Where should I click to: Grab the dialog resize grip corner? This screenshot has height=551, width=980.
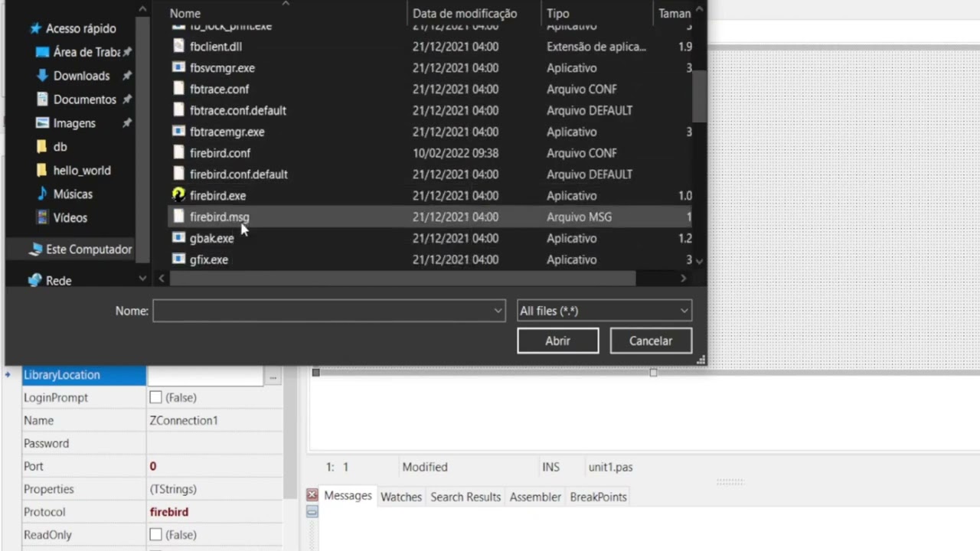coord(700,359)
